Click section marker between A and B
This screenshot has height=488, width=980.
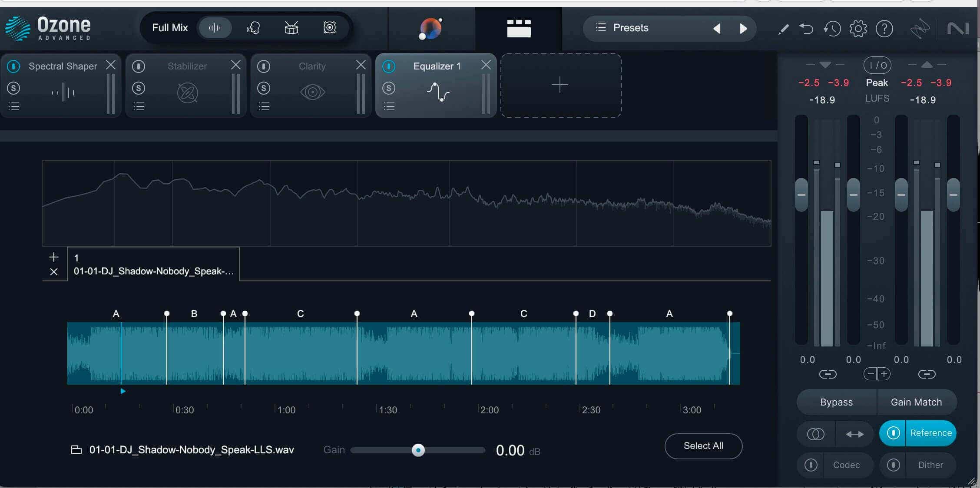(167, 313)
